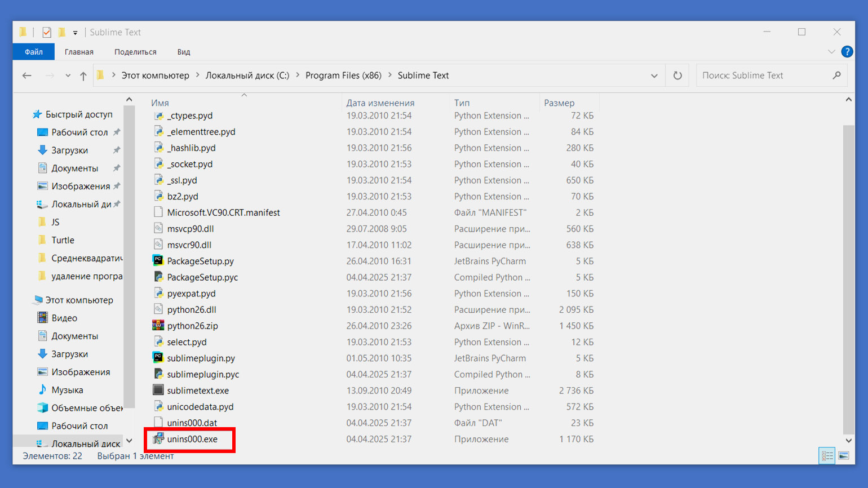Click Этот компьютер in the address bar
Viewport: 868px width, 488px height.
click(156, 76)
